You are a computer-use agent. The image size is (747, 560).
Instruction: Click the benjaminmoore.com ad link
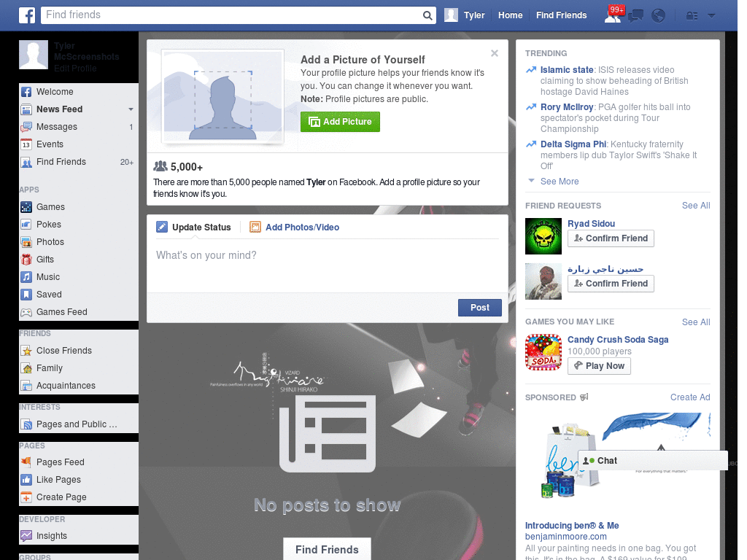click(x=566, y=537)
